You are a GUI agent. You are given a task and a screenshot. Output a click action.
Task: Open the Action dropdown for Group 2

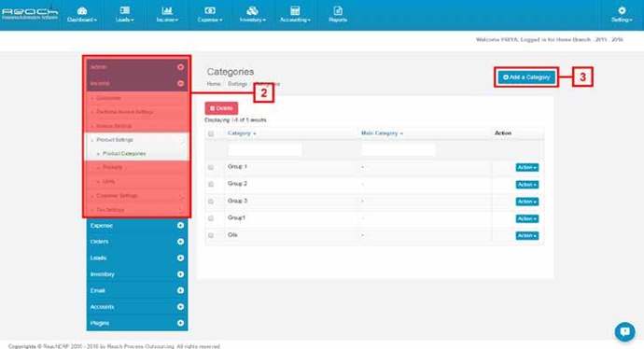click(x=527, y=185)
